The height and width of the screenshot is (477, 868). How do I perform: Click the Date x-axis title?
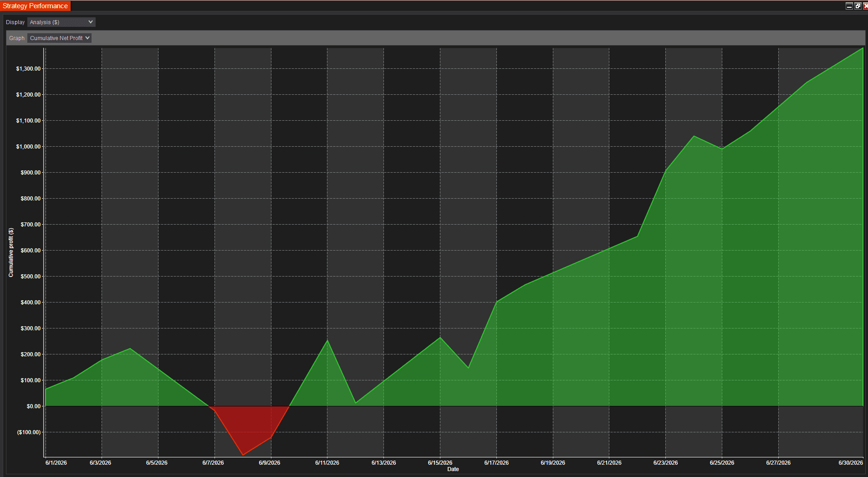click(453, 469)
